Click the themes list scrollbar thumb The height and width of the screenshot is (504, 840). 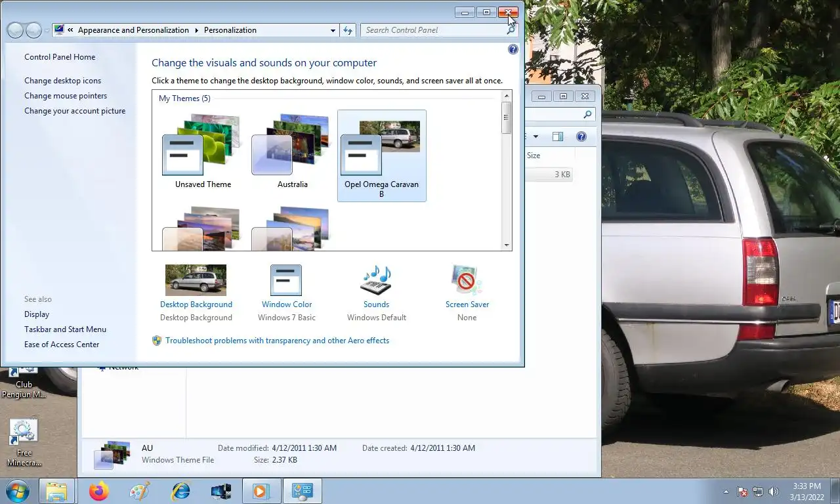pos(507,118)
